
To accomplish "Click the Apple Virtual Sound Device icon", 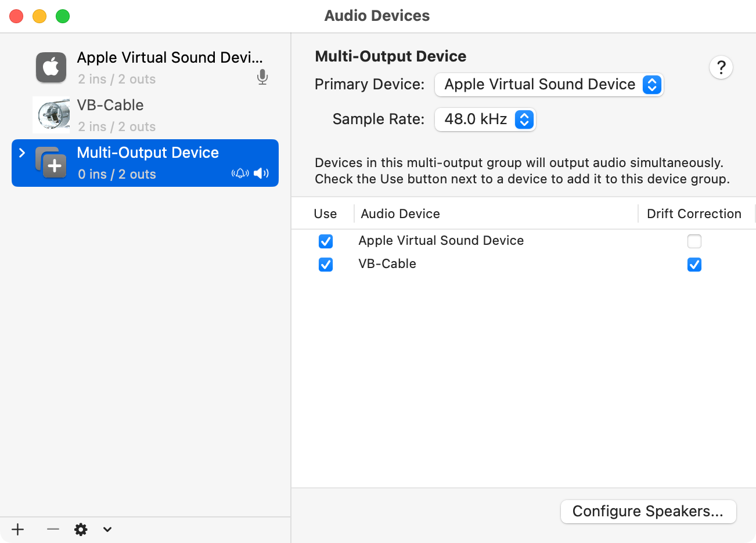I will (51, 67).
